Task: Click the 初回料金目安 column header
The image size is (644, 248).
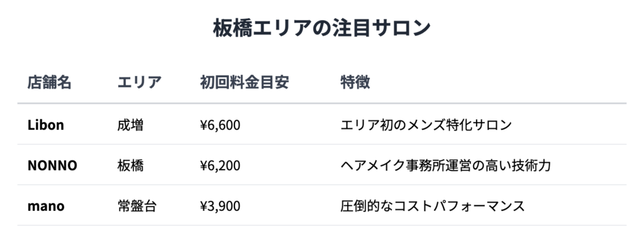Action: (x=245, y=83)
